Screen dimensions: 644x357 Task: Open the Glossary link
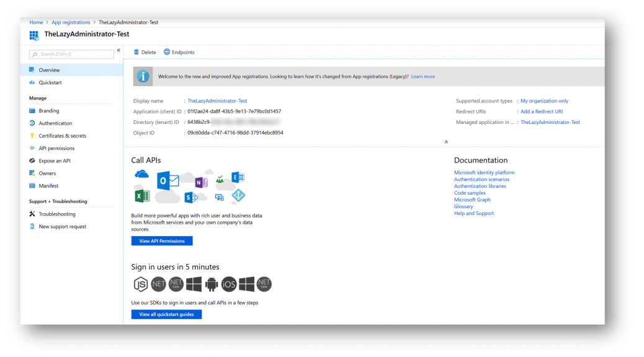tap(463, 206)
